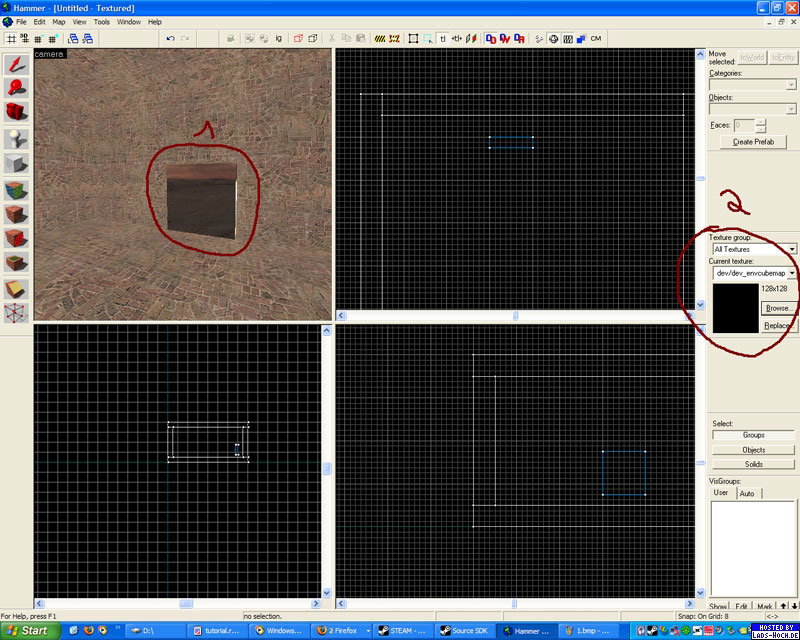Click the VisGroups Show button

(x=718, y=606)
